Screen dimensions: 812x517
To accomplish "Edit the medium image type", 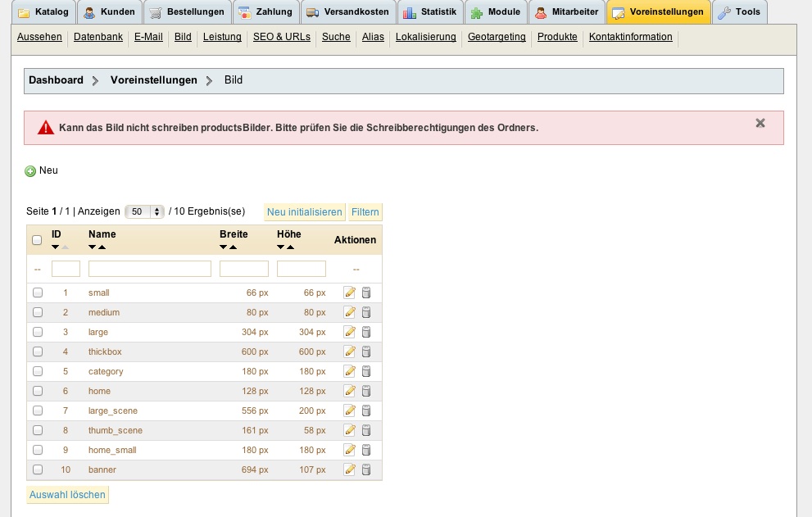I will coord(350,312).
